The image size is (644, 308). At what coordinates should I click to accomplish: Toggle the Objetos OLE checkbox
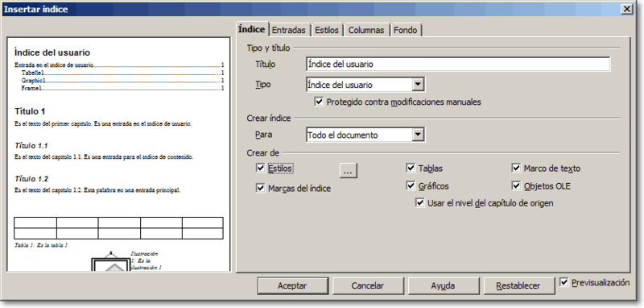click(x=516, y=186)
